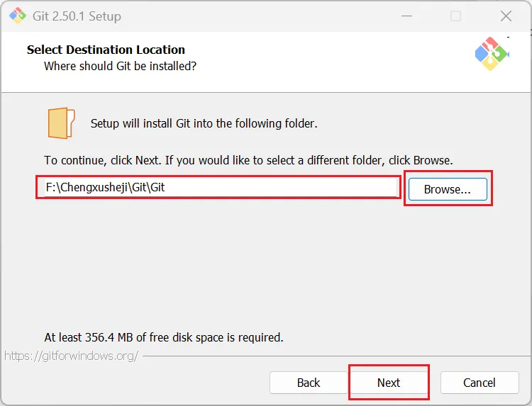Viewport: 532px width, 406px height.
Task: Click the yellow folder icon
Action: (61, 123)
